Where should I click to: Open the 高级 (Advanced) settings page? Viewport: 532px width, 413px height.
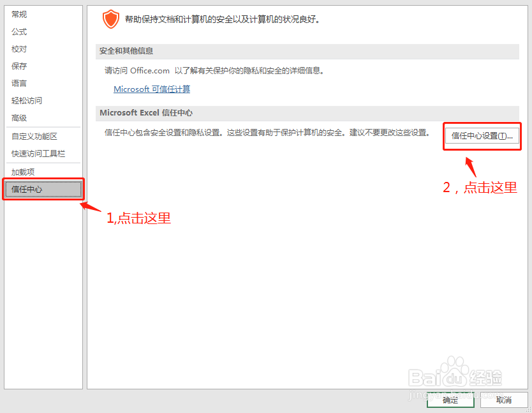[x=19, y=117]
